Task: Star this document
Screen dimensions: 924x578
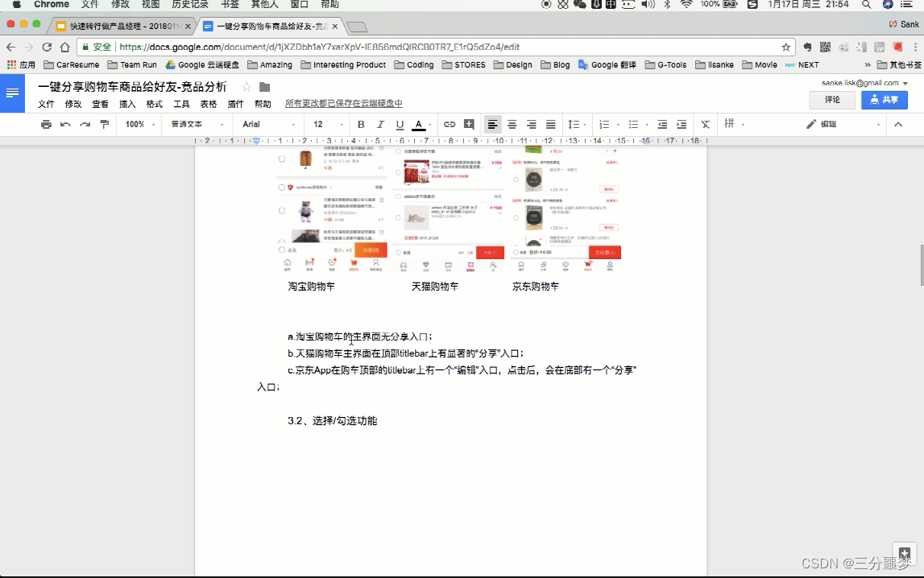Action: pos(247,87)
